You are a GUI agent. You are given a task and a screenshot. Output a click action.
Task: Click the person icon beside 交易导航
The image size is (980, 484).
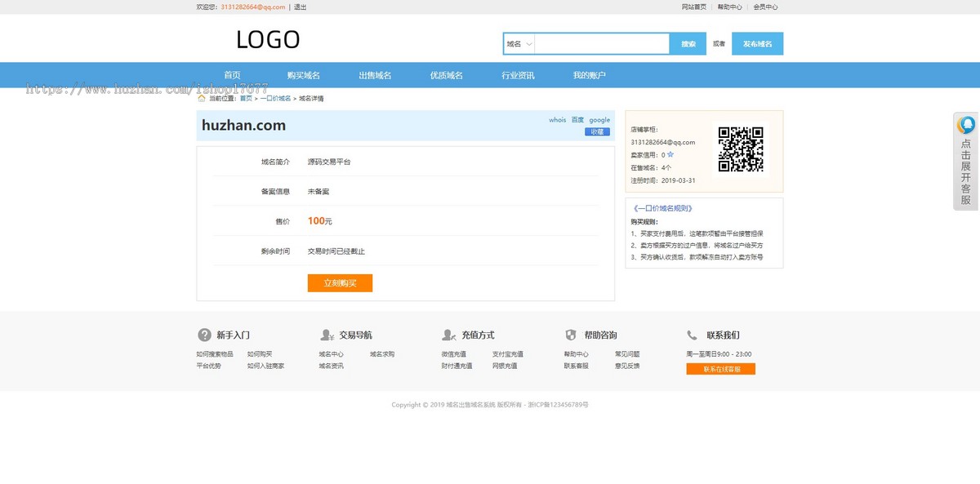327,335
